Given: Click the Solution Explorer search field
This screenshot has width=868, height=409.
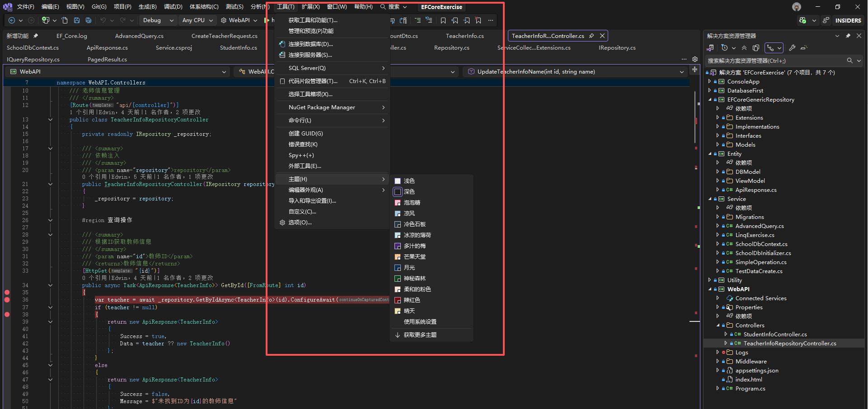Looking at the screenshot, I should [775, 60].
